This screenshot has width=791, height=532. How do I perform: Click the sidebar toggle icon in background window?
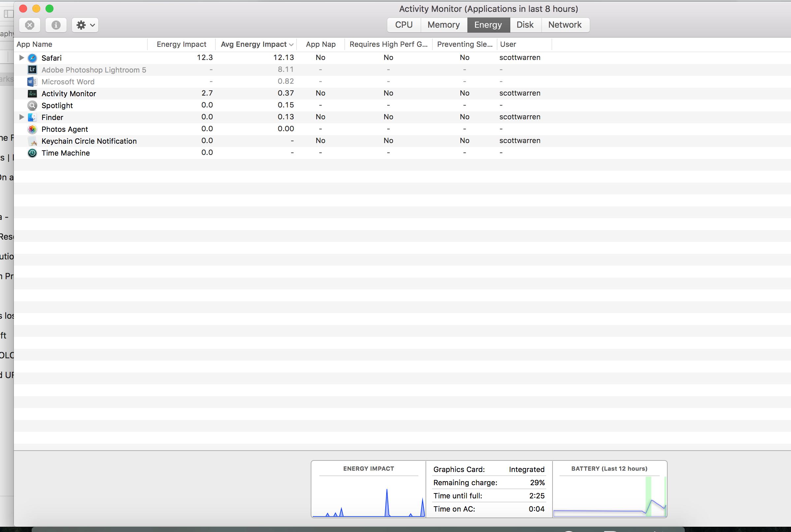pos(9,14)
